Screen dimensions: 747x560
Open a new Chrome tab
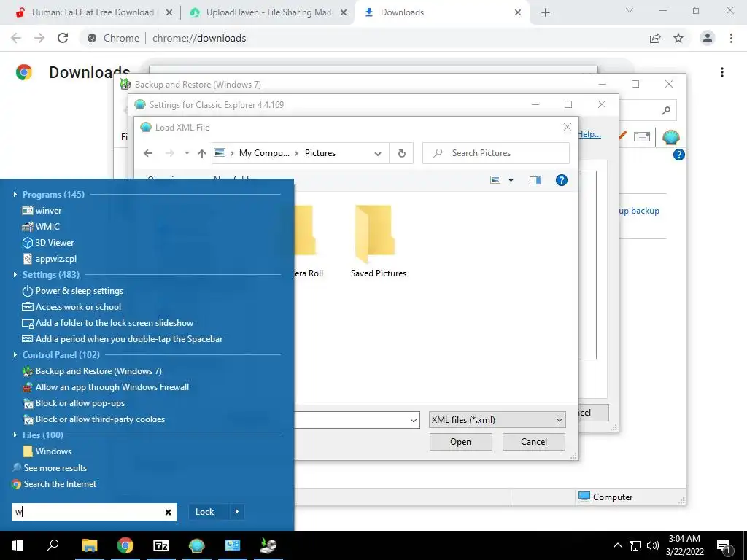[546, 12]
